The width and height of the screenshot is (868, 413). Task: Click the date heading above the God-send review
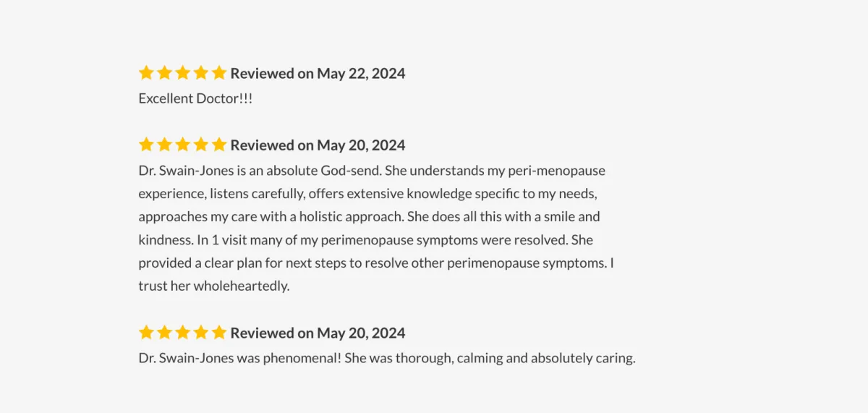318,145
